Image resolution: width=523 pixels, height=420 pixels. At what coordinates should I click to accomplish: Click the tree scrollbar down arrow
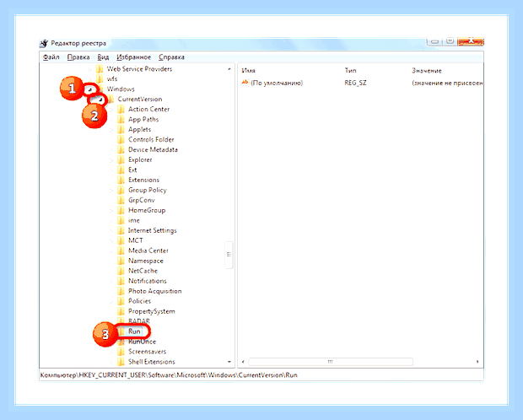tap(229, 362)
